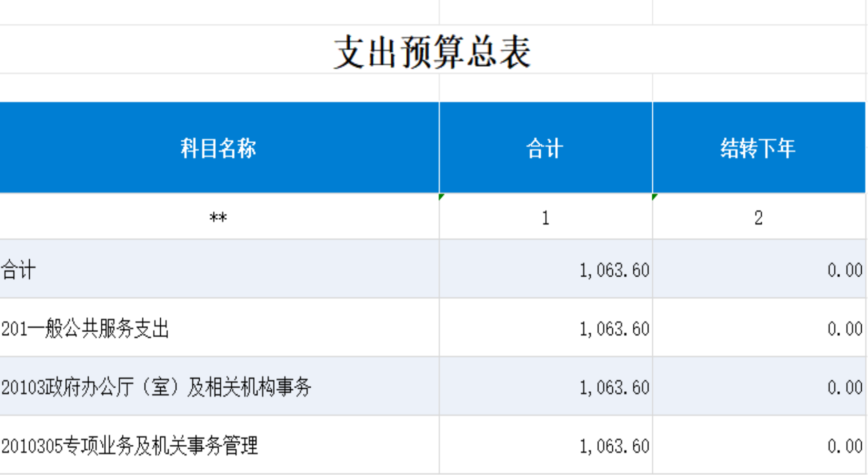This screenshot has height=475, width=868.
Task: Click the 支出预算总表 title cell
Action: coord(432,51)
